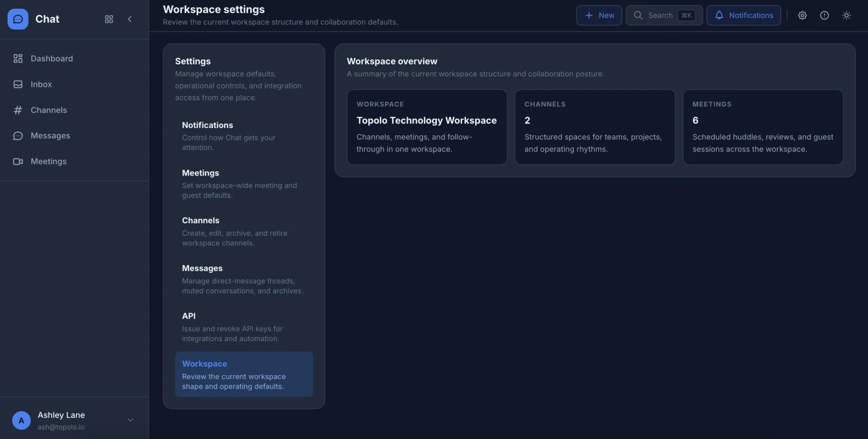Screen dimensions: 868x439
Task: Collapse the sidebar with the chevron
Action: (x=130, y=19)
